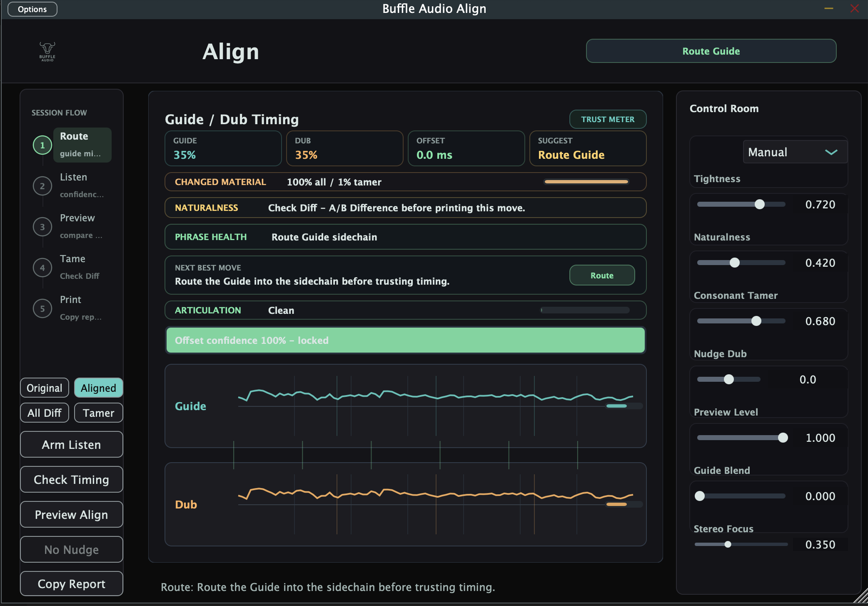The height and width of the screenshot is (606, 868).
Task: Click the Buffle Audio bull logo
Action: click(x=47, y=51)
